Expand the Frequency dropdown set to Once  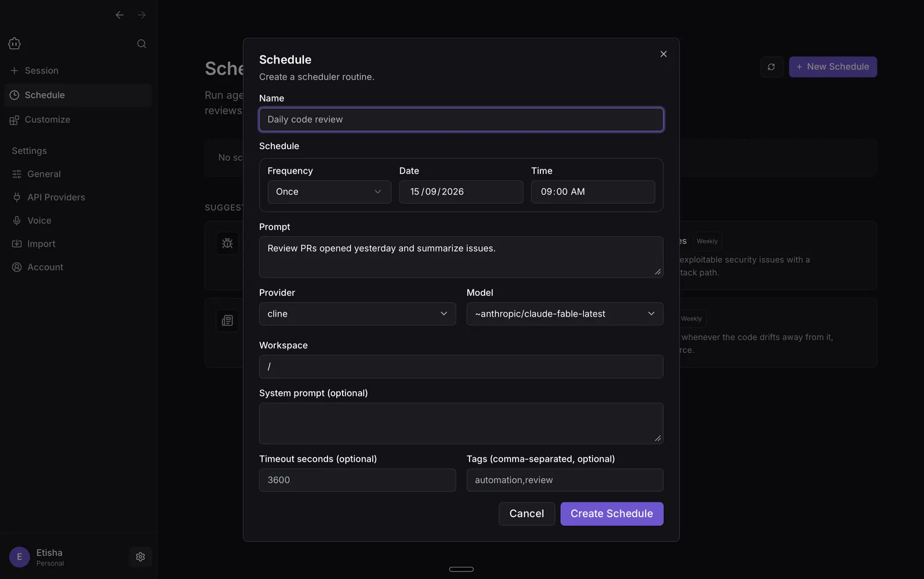click(329, 192)
